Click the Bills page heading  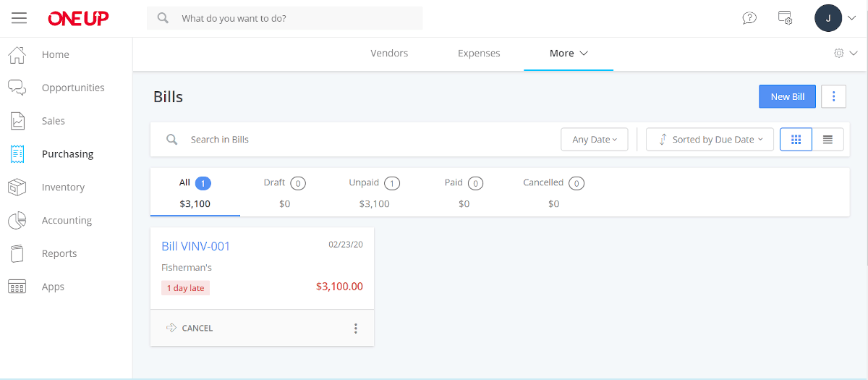169,97
